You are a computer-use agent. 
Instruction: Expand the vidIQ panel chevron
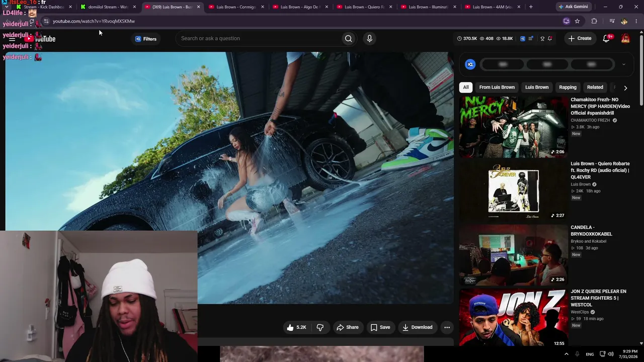624,64
